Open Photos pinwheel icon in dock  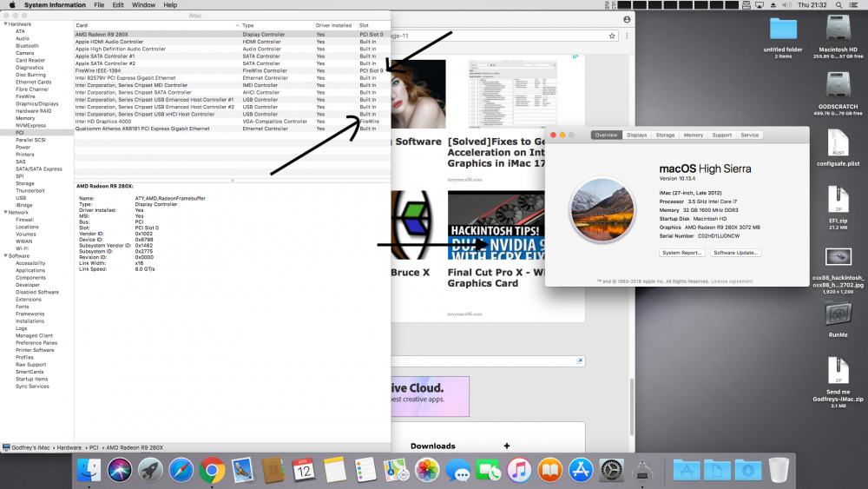[427, 471]
